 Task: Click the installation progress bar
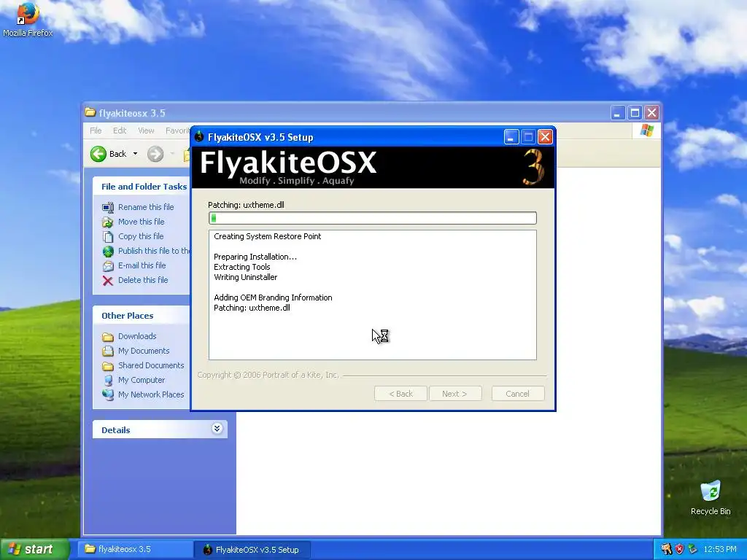click(x=373, y=218)
